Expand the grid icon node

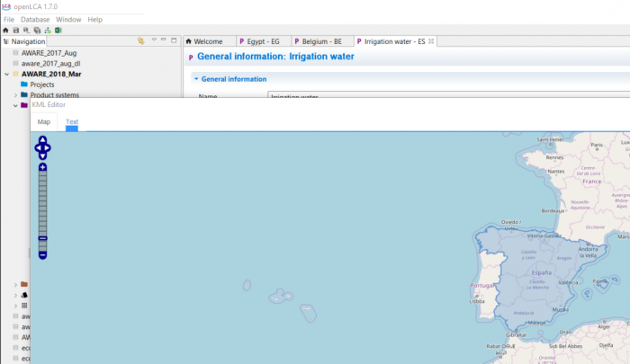tap(15, 306)
